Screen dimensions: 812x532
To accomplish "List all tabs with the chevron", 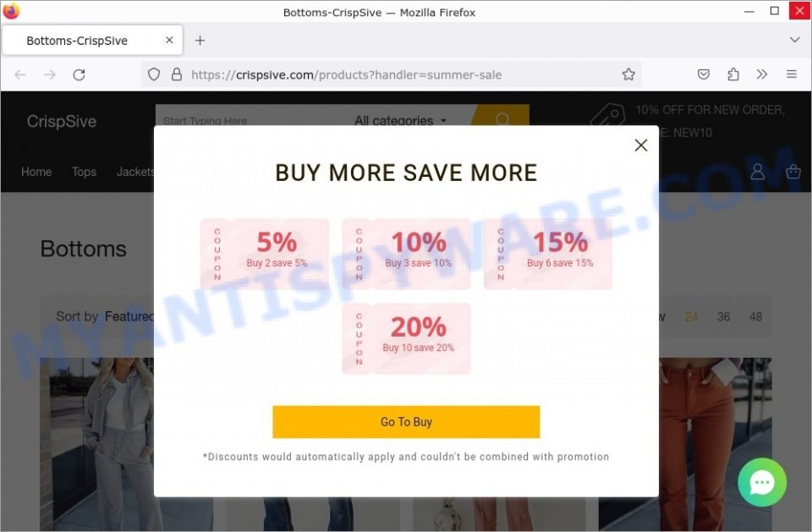I will pos(794,40).
